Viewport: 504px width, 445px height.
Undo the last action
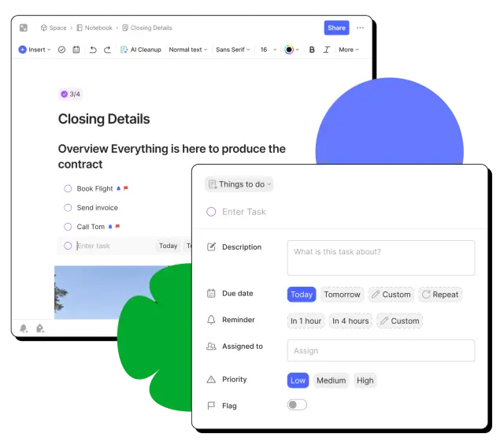tap(93, 50)
